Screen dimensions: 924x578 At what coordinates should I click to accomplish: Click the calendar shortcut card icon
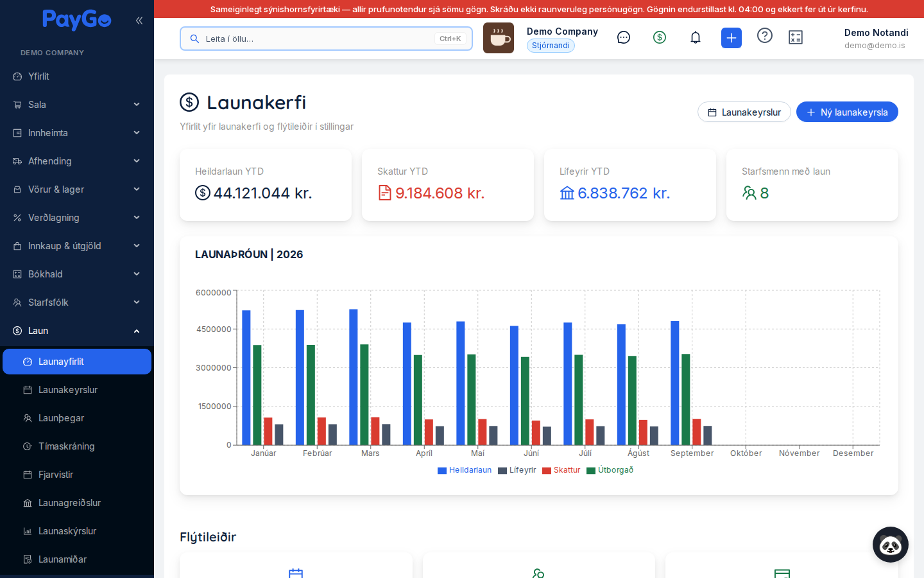point(296,574)
